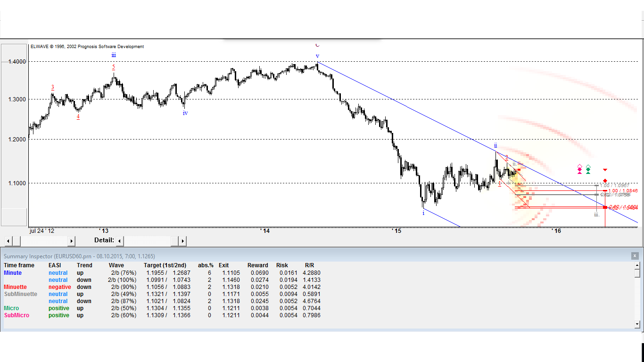644x362 pixels.
Task: Click the '15 date axis label
Action: pyautogui.click(x=396, y=231)
